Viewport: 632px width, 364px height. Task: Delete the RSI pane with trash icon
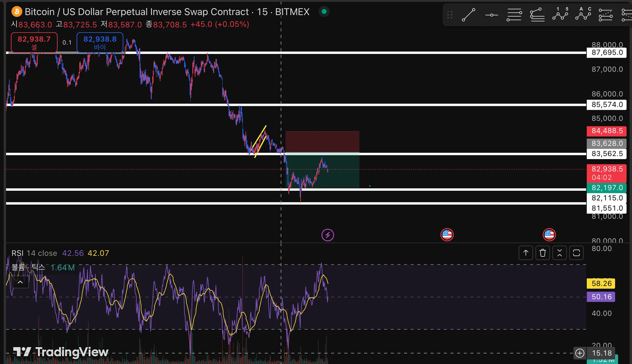point(543,253)
